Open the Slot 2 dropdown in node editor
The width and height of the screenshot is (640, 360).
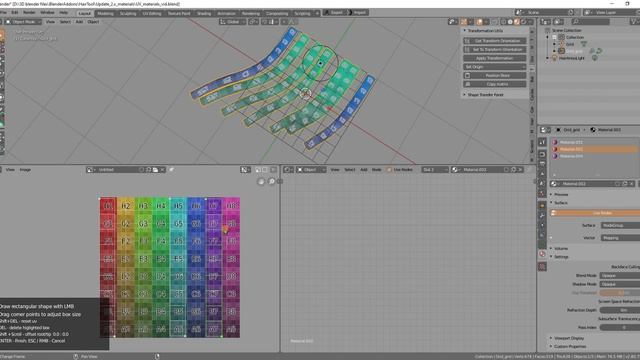point(435,170)
